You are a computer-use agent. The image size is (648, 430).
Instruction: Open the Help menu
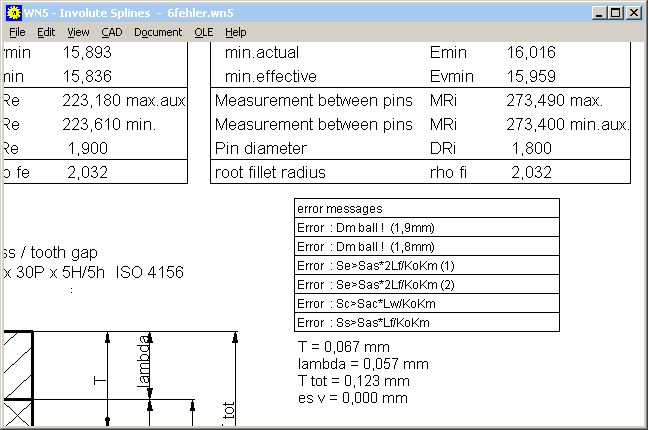coord(236,32)
